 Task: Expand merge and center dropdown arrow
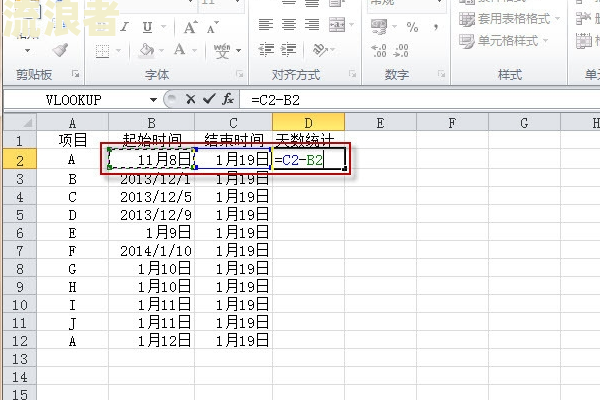coord(351,25)
